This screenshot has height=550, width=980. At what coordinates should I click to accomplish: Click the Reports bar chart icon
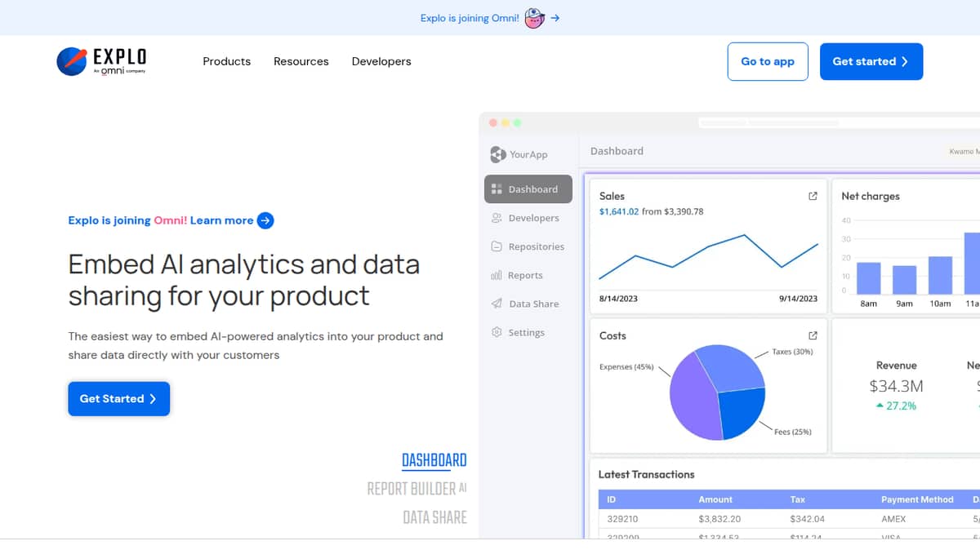[x=497, y=275]
